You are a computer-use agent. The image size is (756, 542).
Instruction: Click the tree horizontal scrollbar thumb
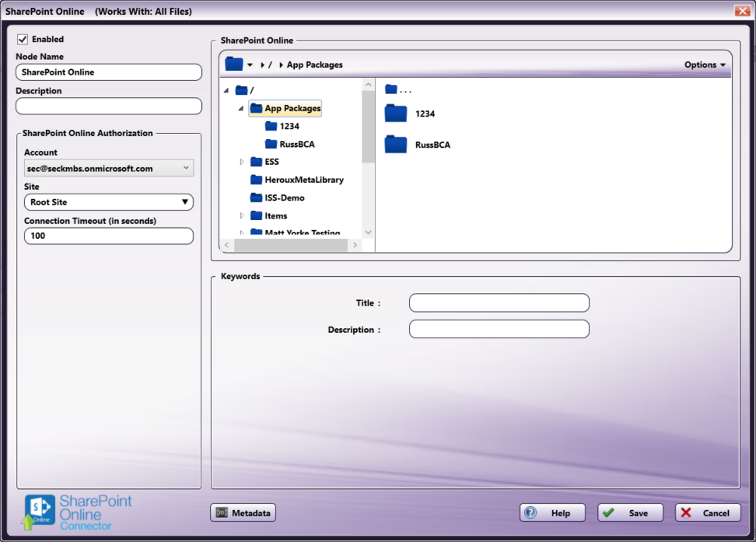(291, 245)
